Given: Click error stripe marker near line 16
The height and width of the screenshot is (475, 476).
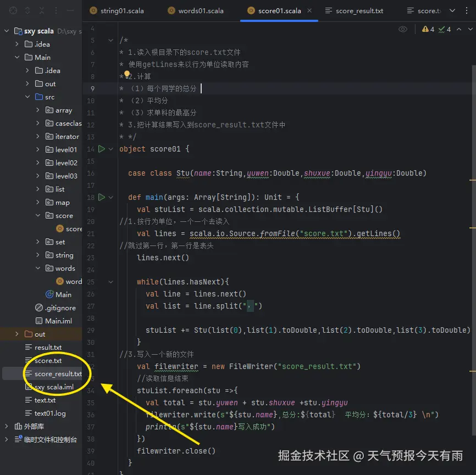Looking at the screenshot, I should (472, 180).
